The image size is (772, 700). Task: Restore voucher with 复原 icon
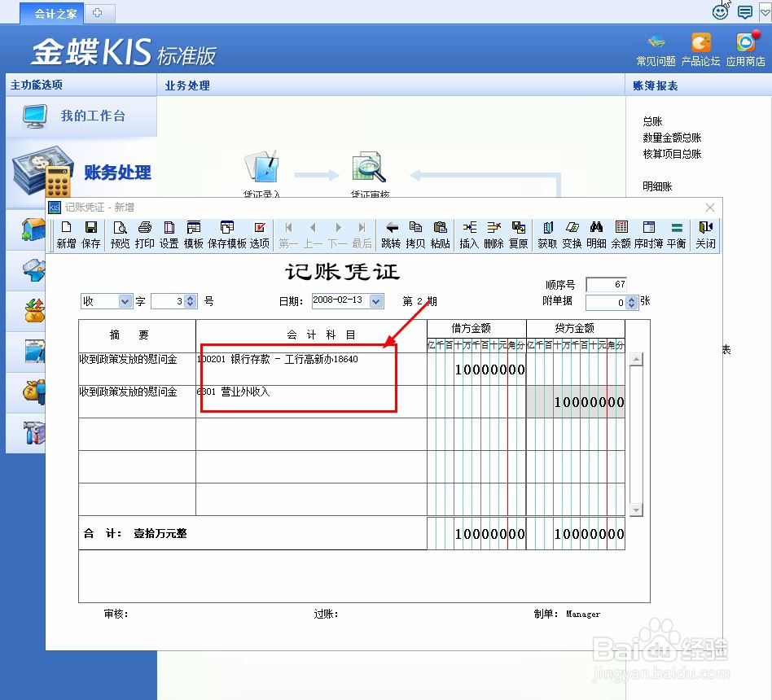[519, 234]
